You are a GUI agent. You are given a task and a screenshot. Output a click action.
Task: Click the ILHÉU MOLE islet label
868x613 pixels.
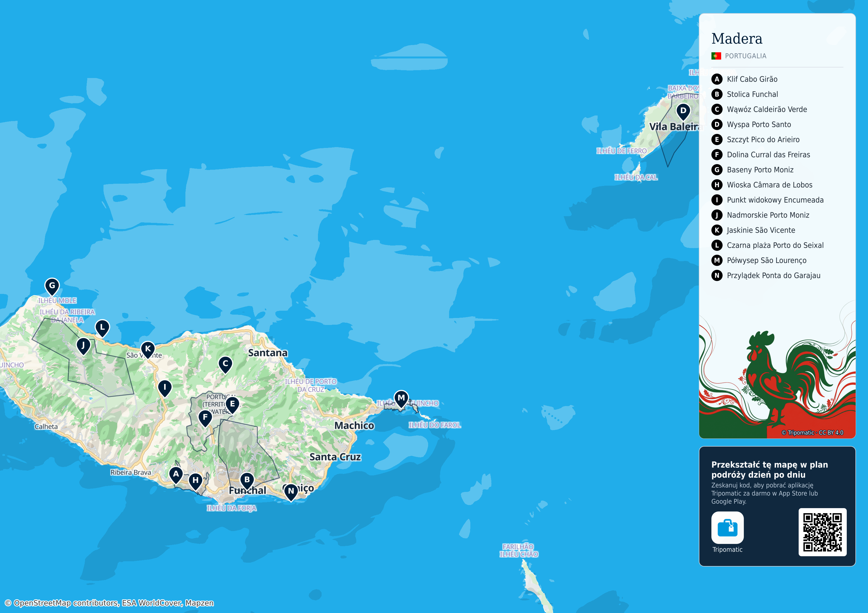pyautogui.click(x=57, y=301)
